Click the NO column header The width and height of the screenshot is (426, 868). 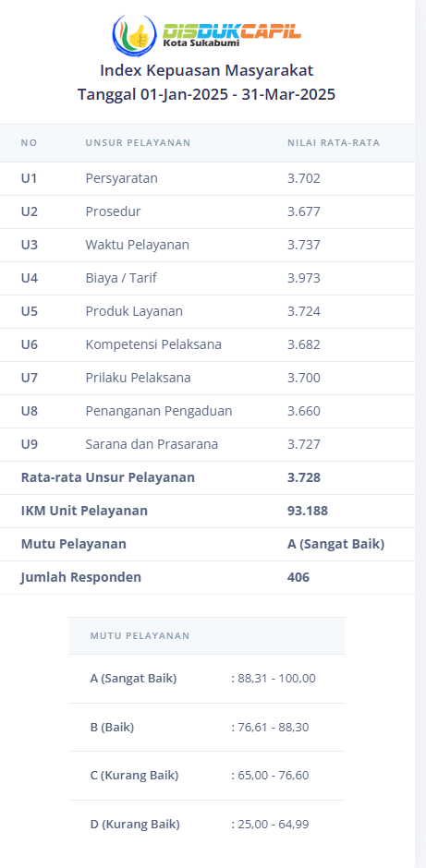[x=29, y=143]
